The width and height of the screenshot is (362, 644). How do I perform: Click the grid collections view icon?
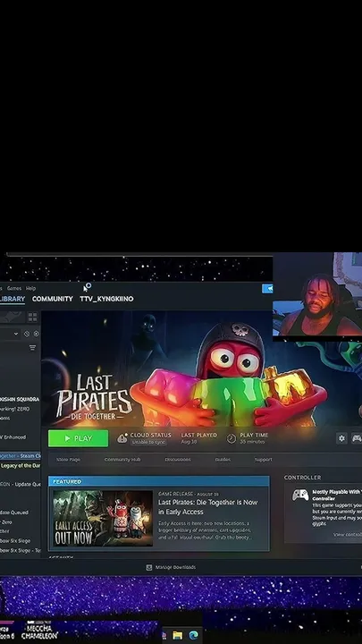click(32, 317)
